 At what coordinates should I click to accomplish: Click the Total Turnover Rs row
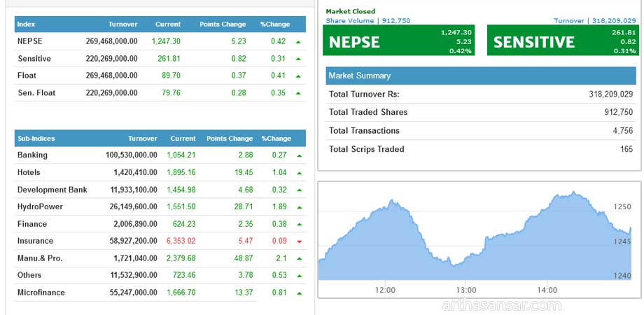[479, 94]
